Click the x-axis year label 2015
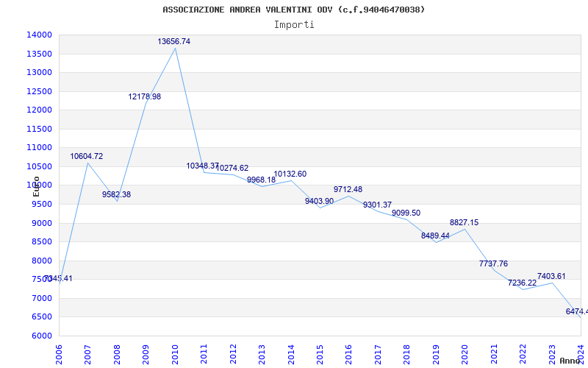588x368 pixels. click(320, 354)
